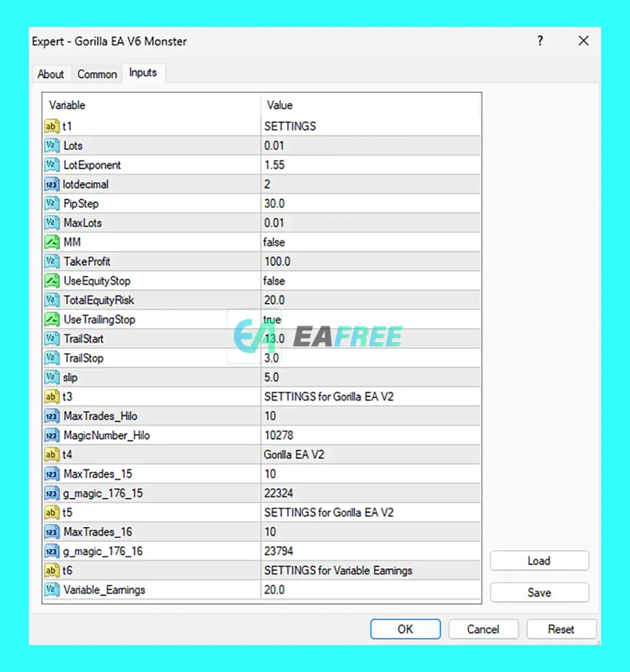Click the icon beside MaxLots
This screenshot has height=672, width=630.
pyautogui.click(x=51, y=223)
